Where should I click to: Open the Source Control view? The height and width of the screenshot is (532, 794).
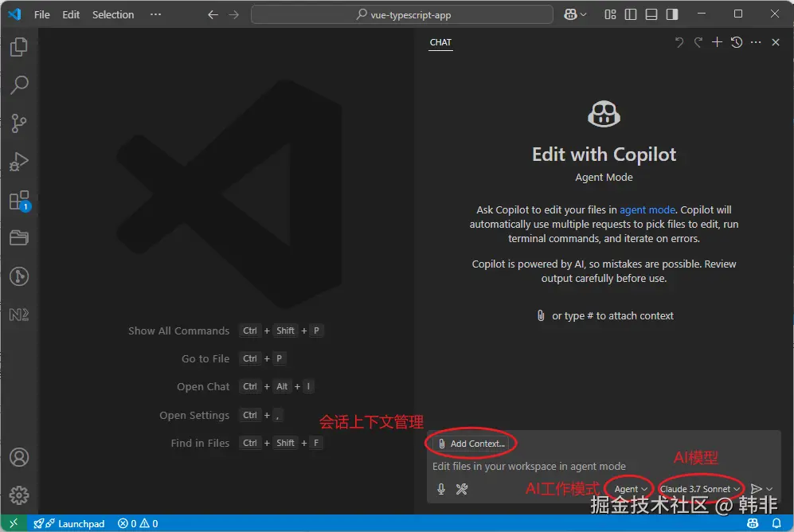19,123
